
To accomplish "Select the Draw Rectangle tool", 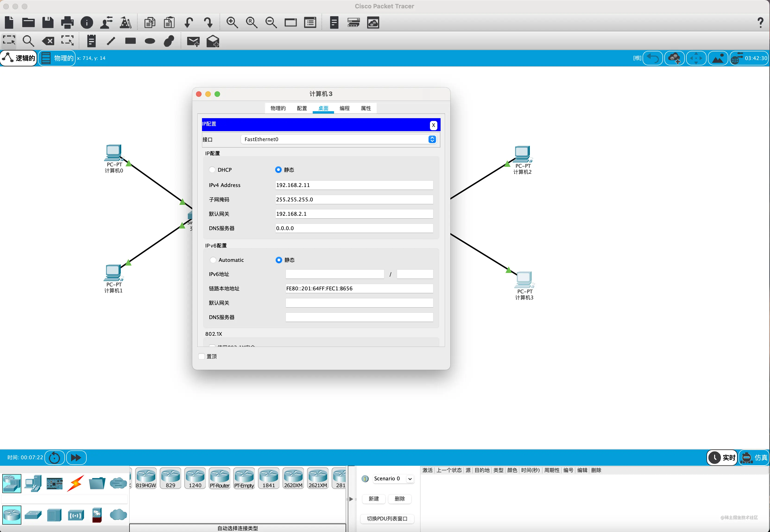I will point(130,41).
